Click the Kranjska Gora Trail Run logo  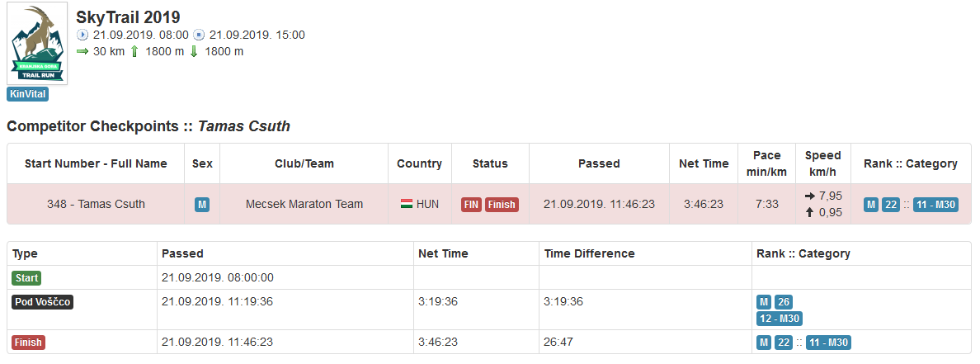37,43
